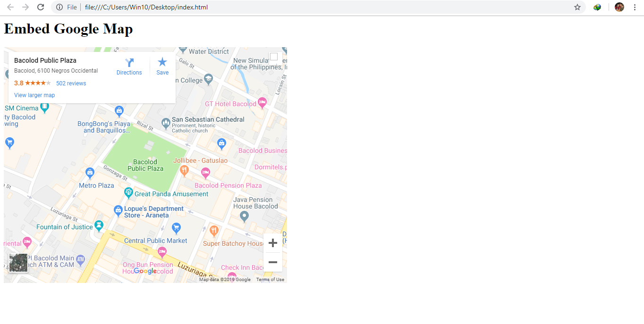Click the San Sebastian Cathedral church pin
The width and height of the screenshot is (644, 324).
166,124
